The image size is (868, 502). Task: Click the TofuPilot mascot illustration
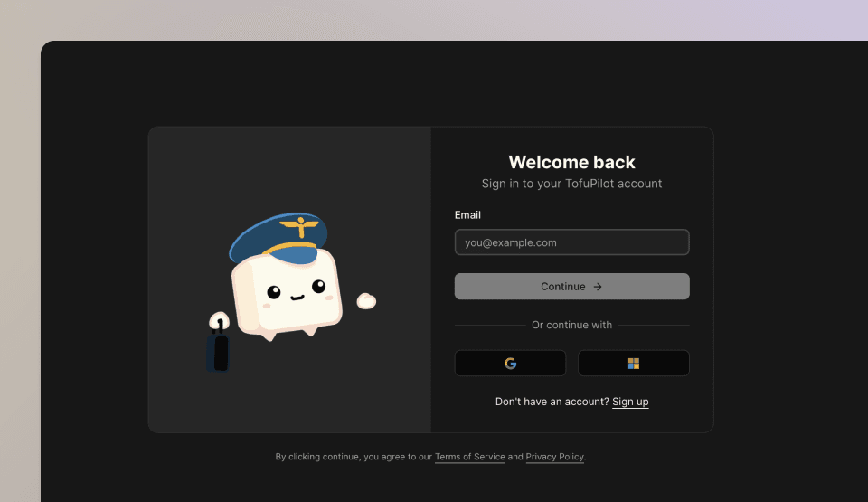tap(291, 292)
